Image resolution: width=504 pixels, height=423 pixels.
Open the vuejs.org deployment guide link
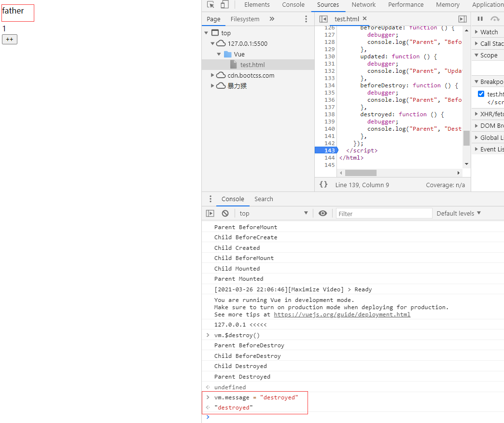coord(342,314)
